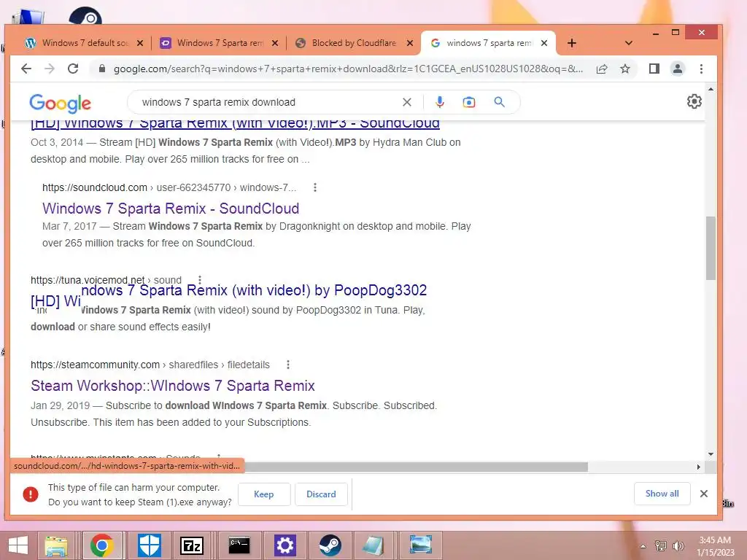
Task: Open result options for soundcloud.com user-662345770
Action: pos(315,187)
